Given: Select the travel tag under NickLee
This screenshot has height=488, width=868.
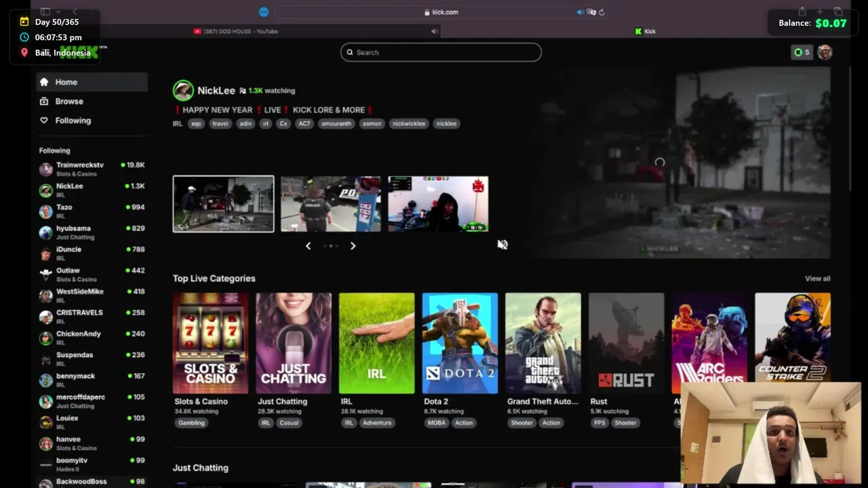Looking at the screenshot, I should (220, 123).
